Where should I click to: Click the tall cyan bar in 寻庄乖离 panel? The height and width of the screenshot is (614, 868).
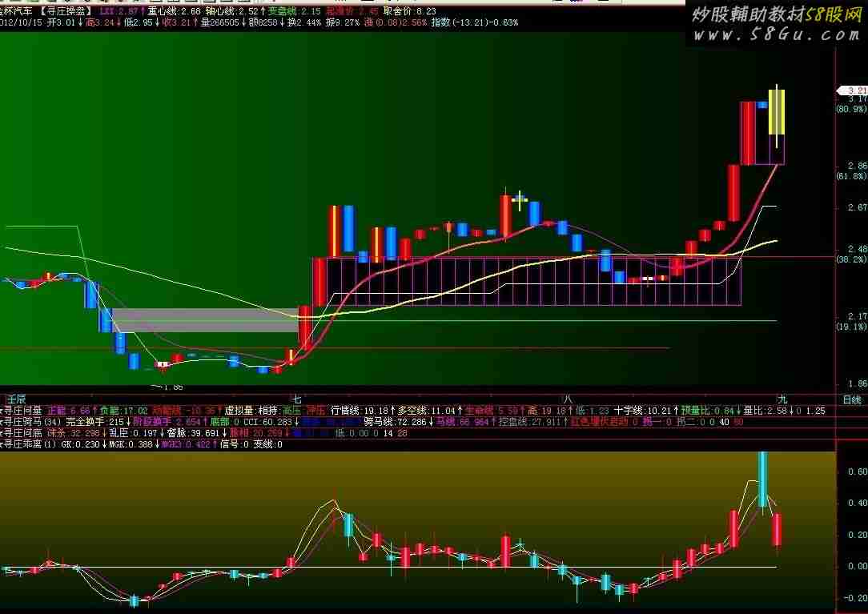pos(763,480)
